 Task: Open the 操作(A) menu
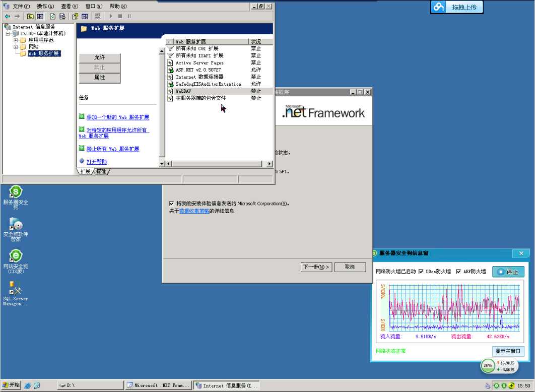tap(45, 6)
